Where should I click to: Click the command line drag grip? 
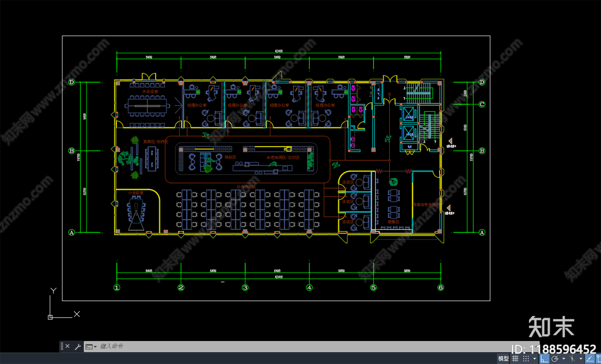(62, 346)
